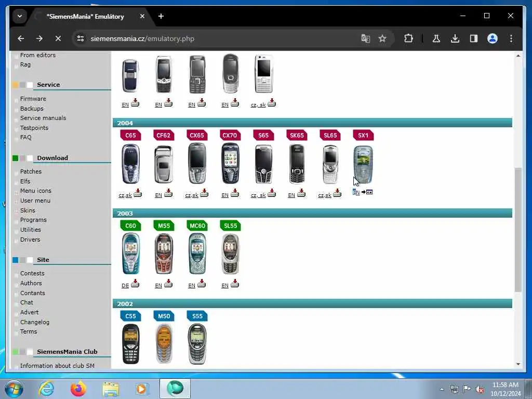Click the orange M50 phone thumbnail
The width and height of the screenshot is (532, 399).
tap(164, 344)
